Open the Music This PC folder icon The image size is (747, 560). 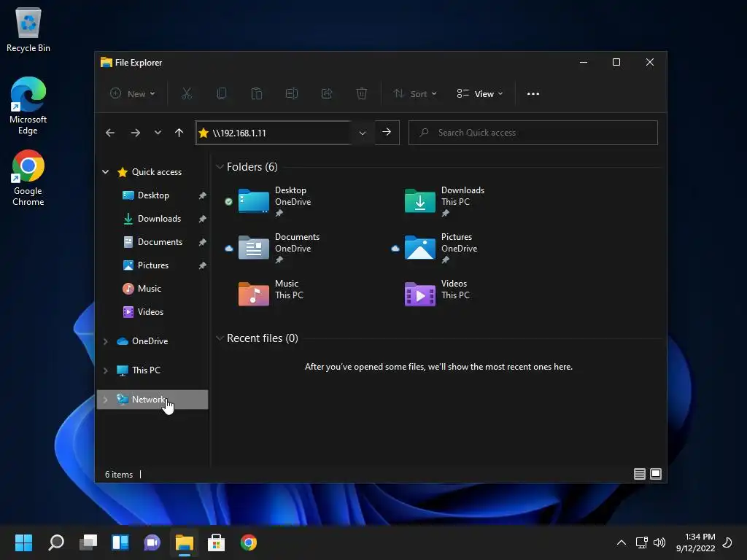pyautogui.click(x=253, y=295)
